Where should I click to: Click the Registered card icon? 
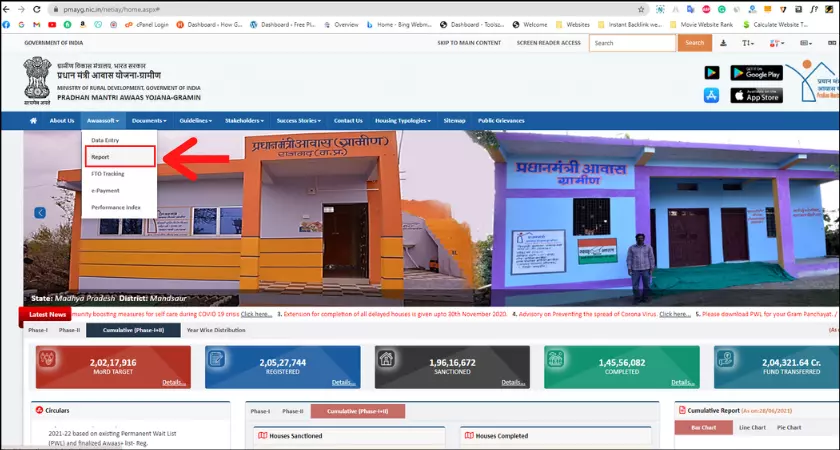click(216, 358)
